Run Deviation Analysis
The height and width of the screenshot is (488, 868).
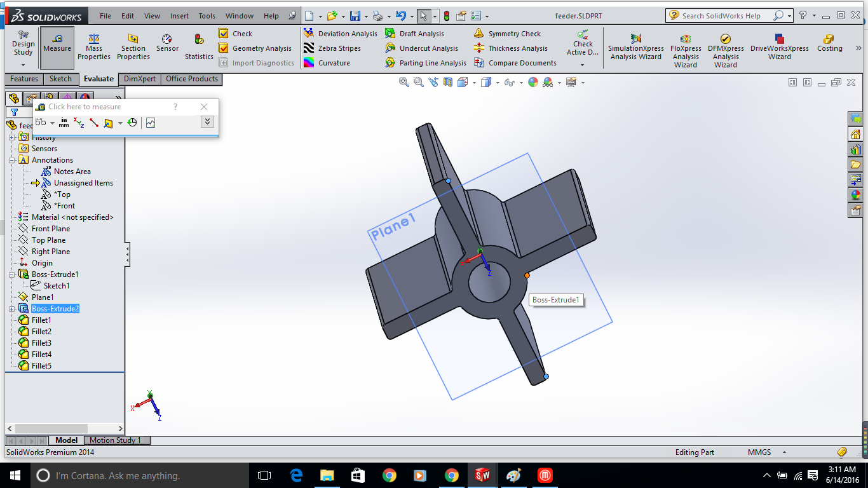(340, 34)
